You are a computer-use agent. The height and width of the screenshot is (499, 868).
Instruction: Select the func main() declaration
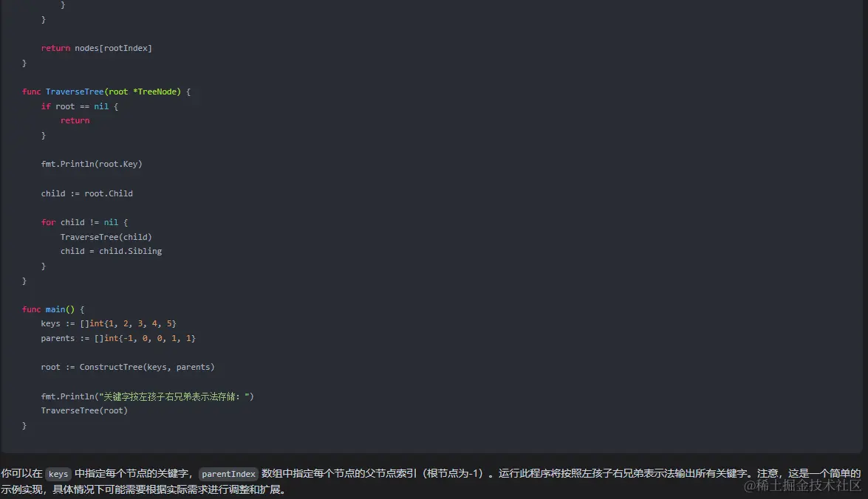[x=52, y=309]
